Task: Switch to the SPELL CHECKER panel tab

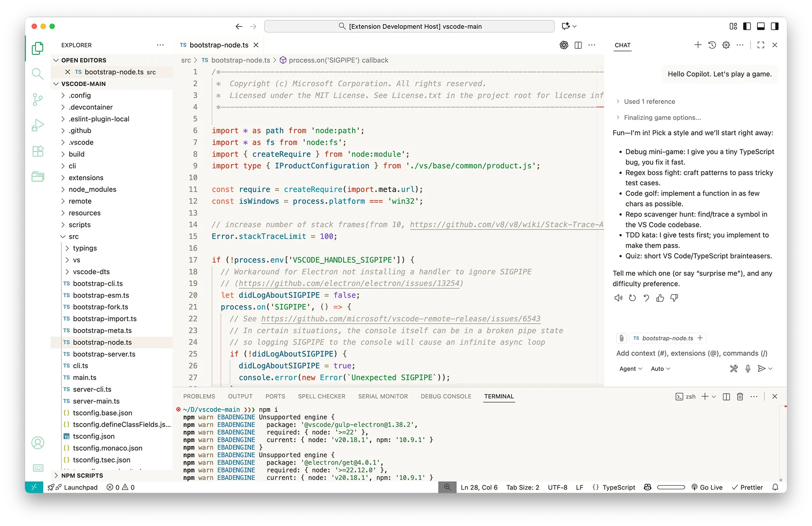Action: tap(321, 396)
